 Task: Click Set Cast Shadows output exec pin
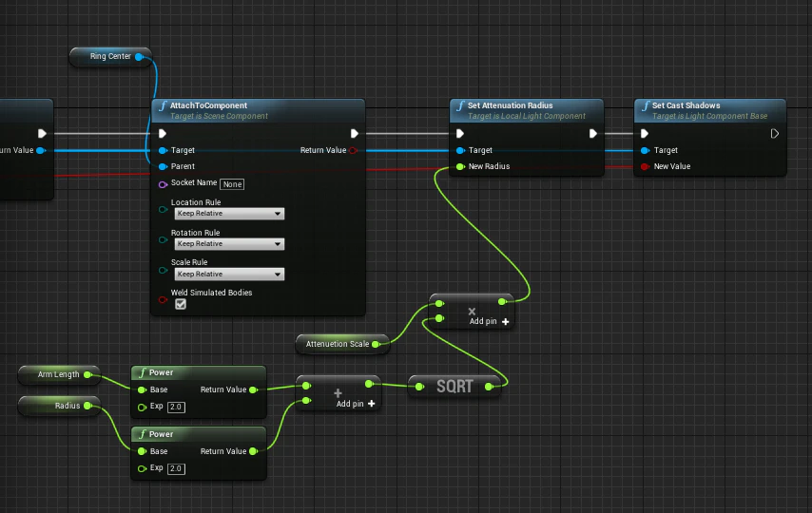tap(775, 134)
